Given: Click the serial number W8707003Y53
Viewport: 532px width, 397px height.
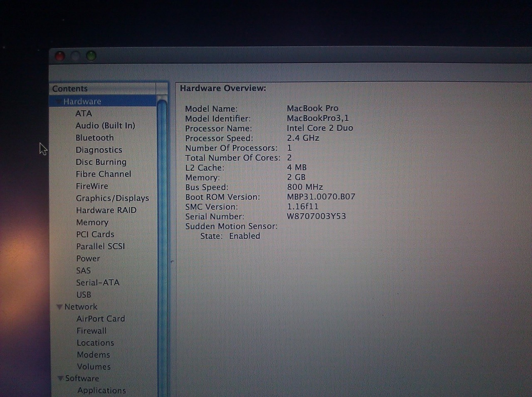Looking at the screenshot, I should point(316,216).
